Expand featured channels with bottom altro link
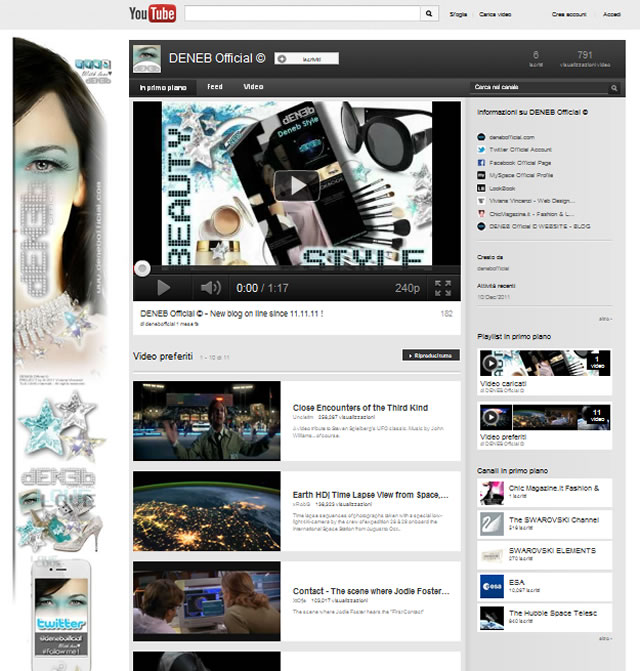This screenshot has width=640, height=671. (605, 638)
